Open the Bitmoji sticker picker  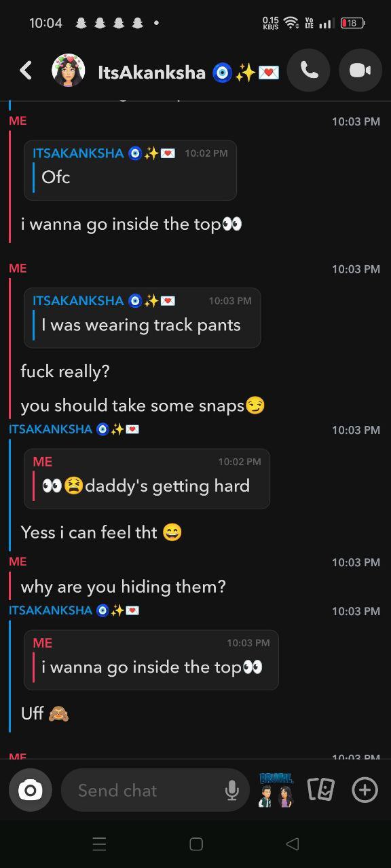pos(276,790)
